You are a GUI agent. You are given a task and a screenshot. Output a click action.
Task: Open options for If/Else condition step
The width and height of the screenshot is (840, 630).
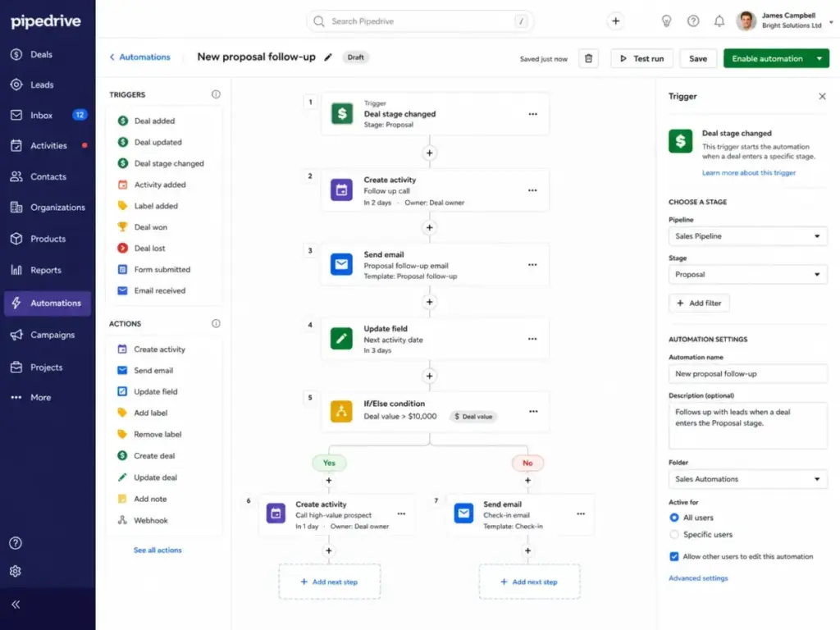pos(533,412)
